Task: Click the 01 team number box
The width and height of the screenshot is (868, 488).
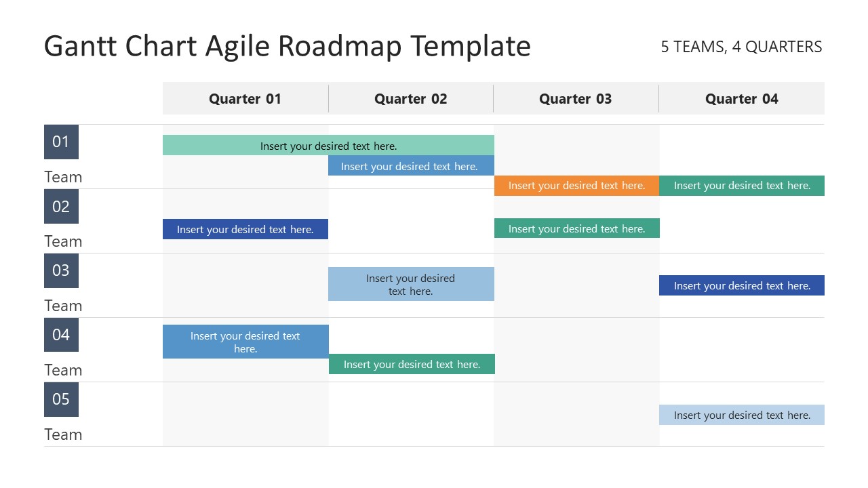Action: [61, 142]
